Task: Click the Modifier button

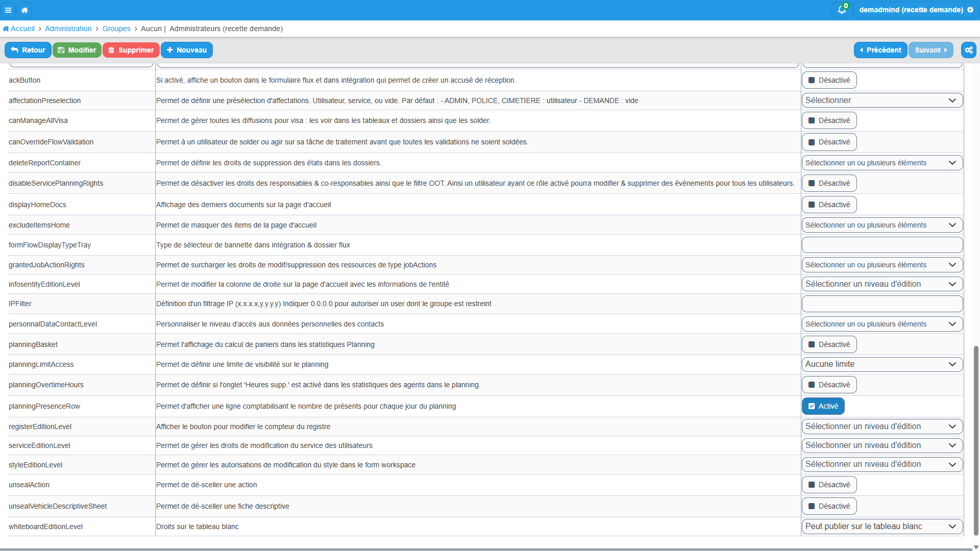Action: (77, 50)
